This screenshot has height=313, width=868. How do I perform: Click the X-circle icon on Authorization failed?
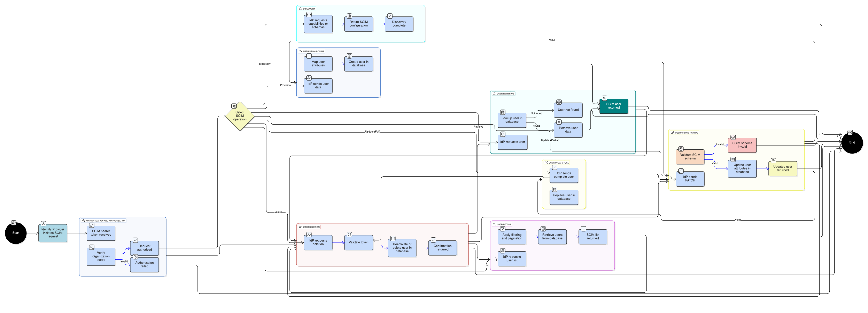point(135,257)
